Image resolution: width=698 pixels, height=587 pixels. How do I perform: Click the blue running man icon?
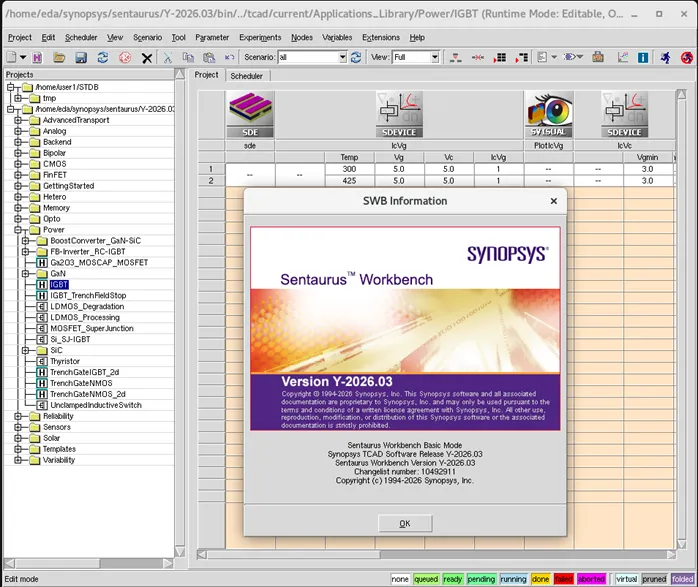point(666,57)
